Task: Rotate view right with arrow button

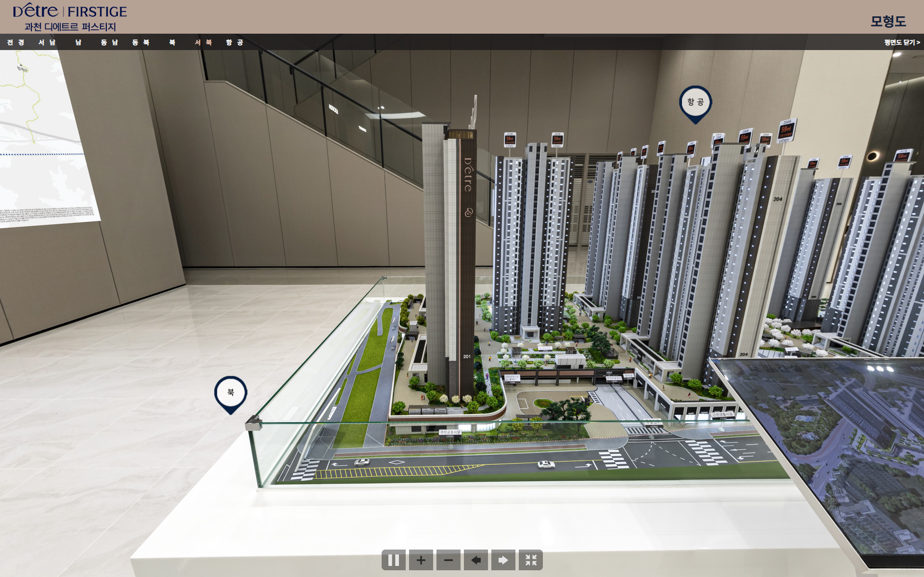Action: tap(503, 560)
